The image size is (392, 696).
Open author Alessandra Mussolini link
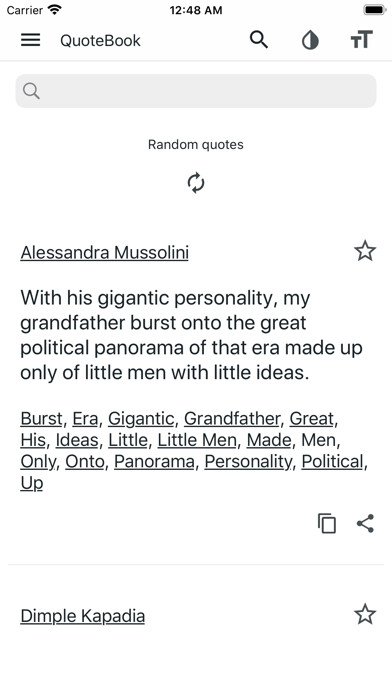pyautogui.click(x=105, y=252)
